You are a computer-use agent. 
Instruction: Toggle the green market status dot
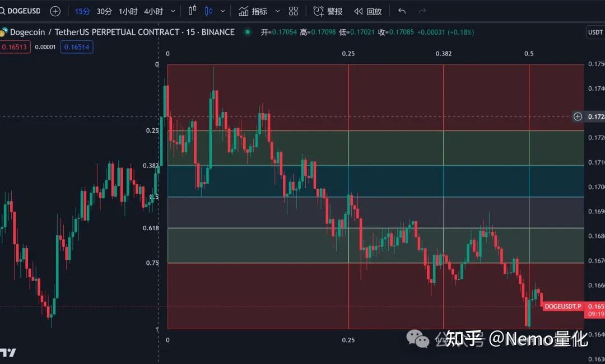pyautogui.click(x=247, y=32)
